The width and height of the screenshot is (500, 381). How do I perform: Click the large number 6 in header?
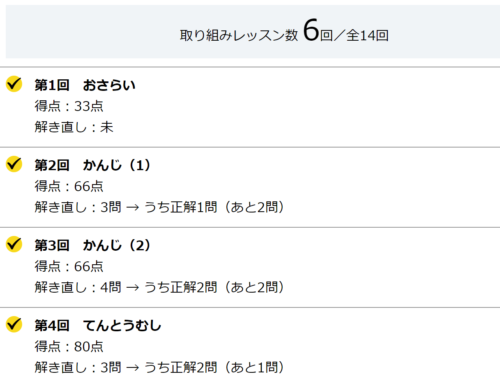point(311,30)
